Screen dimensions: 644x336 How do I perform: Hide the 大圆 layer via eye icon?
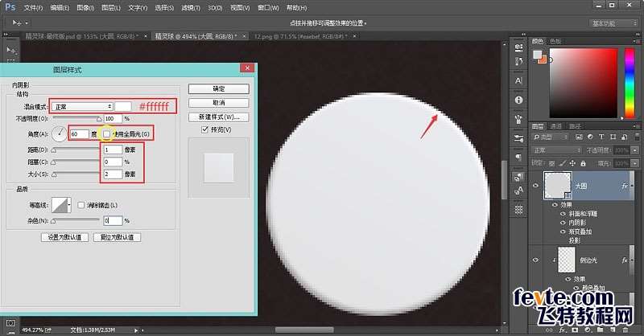pyautogui.click(x=536, y=185)
